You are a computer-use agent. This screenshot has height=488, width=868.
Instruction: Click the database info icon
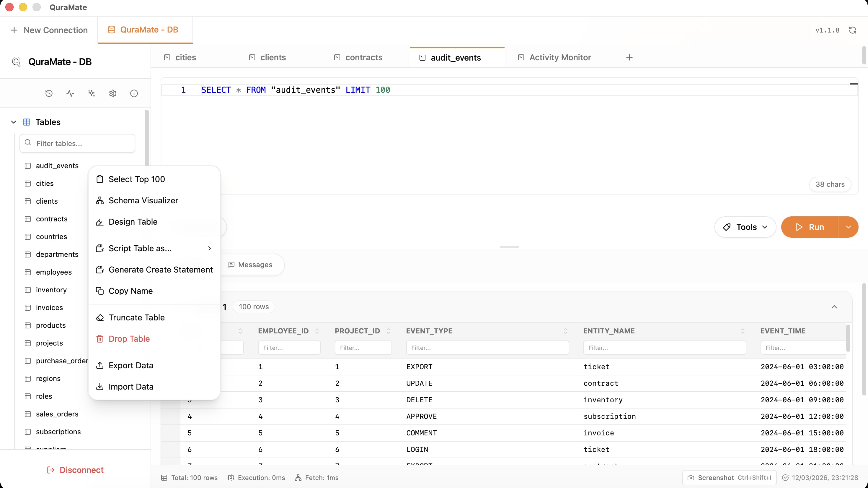134,93
